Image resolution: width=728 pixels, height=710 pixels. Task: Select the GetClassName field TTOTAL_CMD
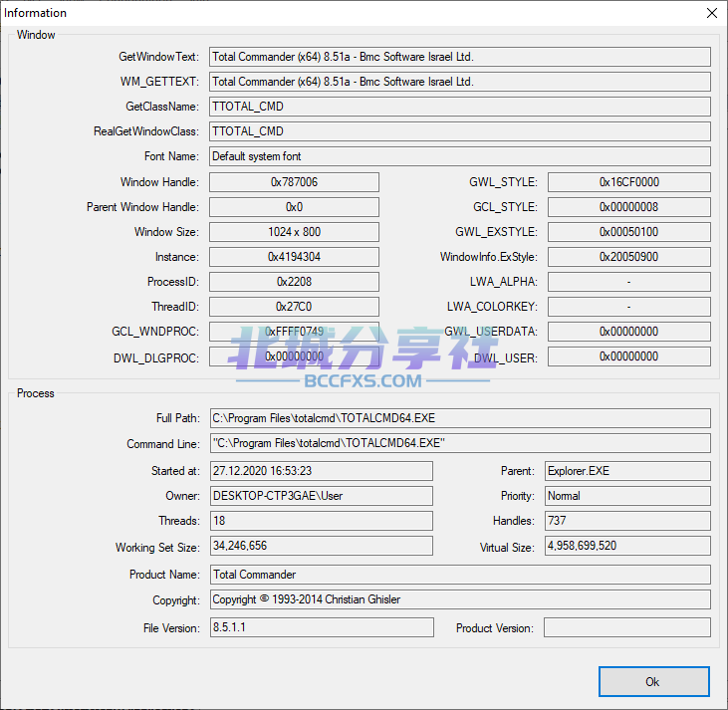coord(460,107)
